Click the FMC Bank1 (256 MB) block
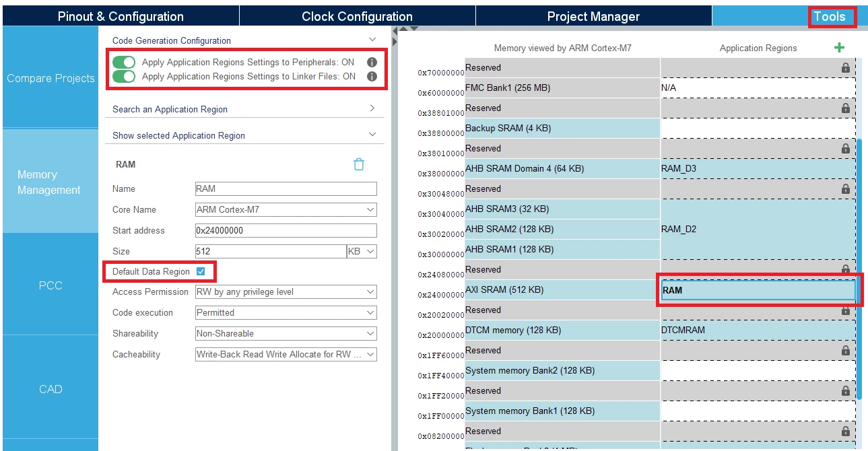 pyautogui.click(x=562, y=88)
